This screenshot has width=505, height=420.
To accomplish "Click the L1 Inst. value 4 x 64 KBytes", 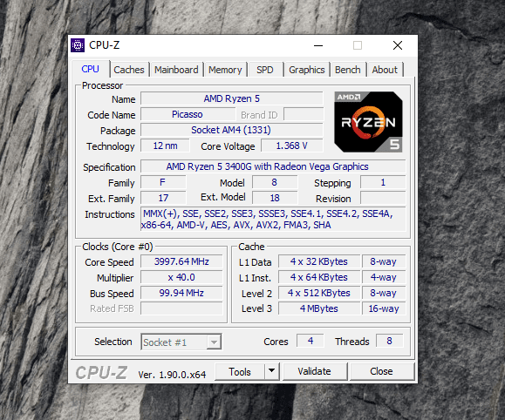I will point(319,277).
